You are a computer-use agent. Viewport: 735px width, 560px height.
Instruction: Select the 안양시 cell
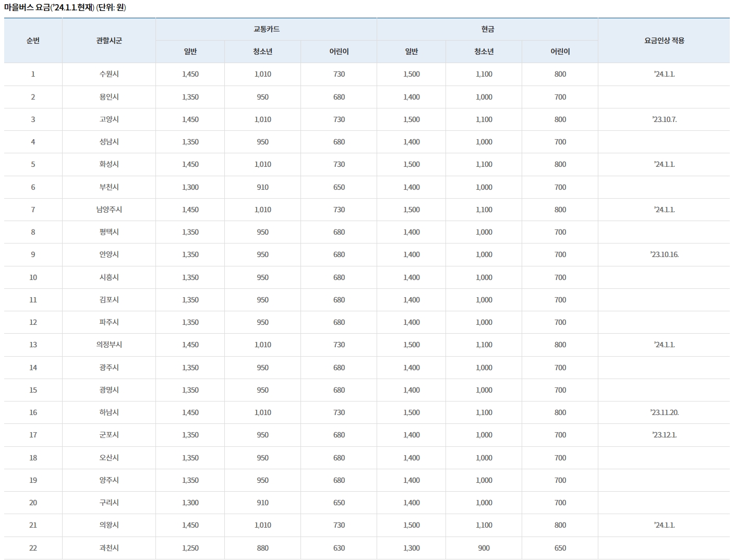point(109,254)
